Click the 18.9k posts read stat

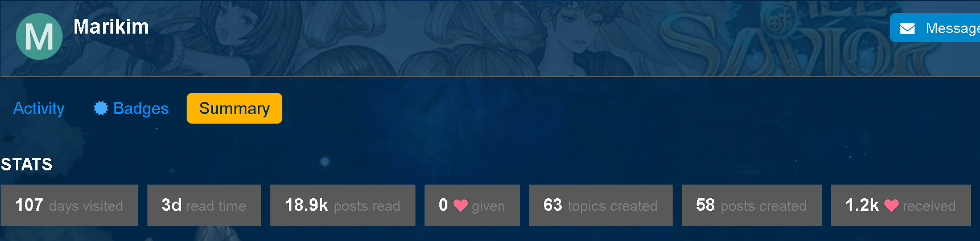(x=343, y=205)
